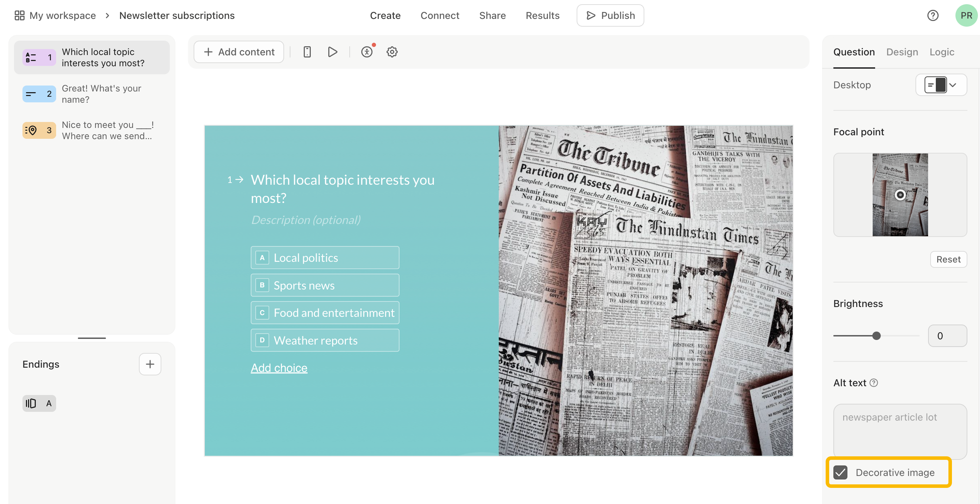The width and height of the screenshot is (980, 504).
Task: Go to the Create section
Action: (x=385, y=15)
